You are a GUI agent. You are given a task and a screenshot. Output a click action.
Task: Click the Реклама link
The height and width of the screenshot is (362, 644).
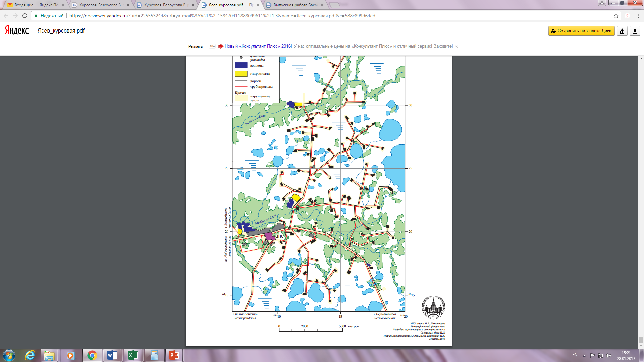click(x=195, y=46)
